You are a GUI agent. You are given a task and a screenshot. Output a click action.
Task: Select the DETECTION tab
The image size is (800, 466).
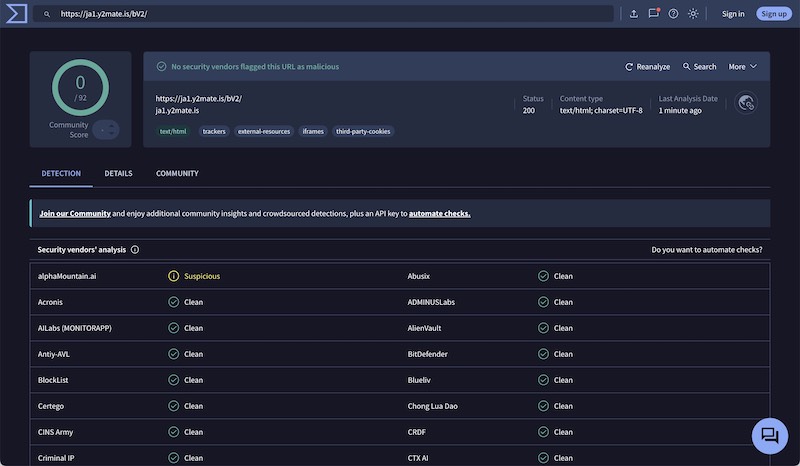[x=61, y=174]
